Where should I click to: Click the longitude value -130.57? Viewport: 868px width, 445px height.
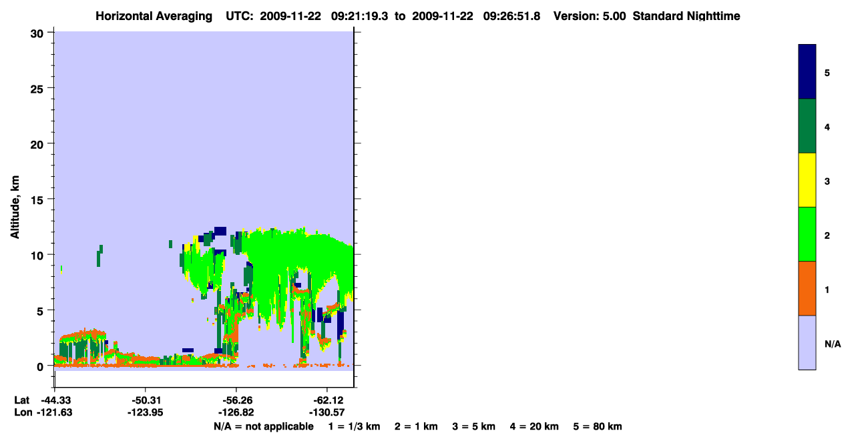(x=327, y=412)
